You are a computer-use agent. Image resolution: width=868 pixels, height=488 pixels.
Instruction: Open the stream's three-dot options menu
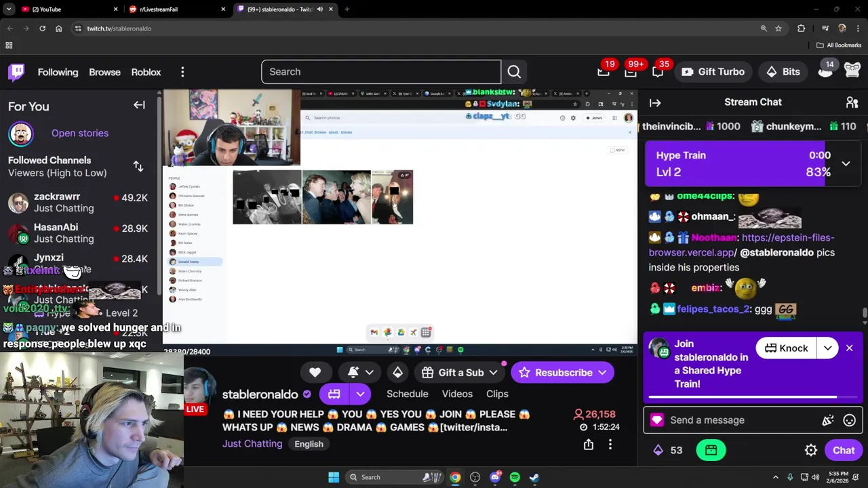click(x=610, y=445)
